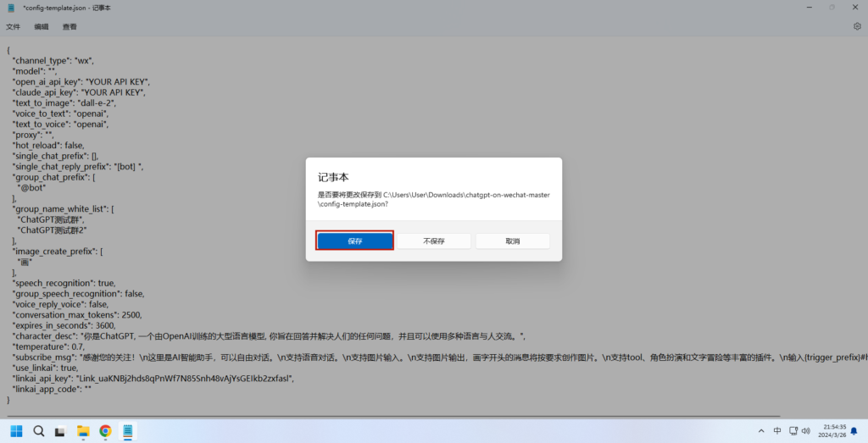
Task: Click the 保存 button in the dialog
Action: (355, 241)
